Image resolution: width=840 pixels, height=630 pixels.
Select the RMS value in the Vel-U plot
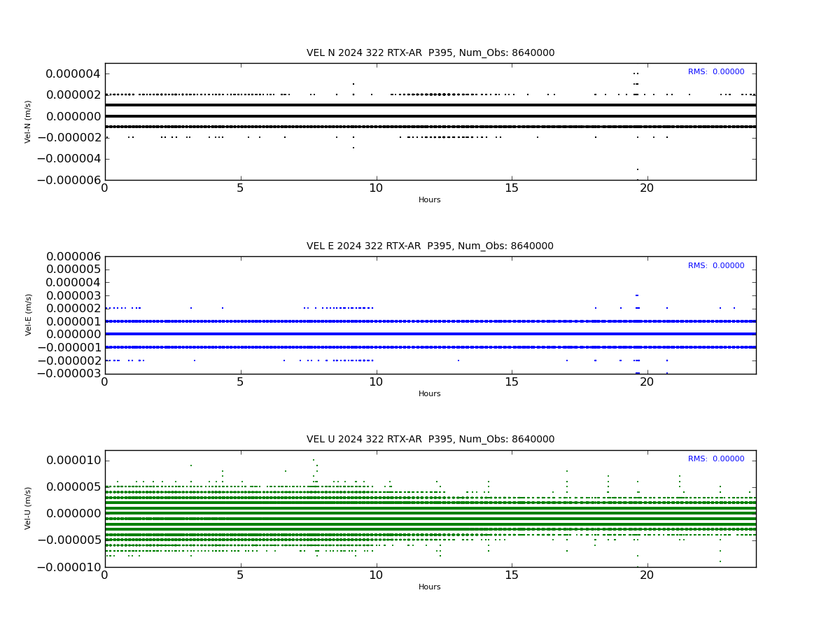pos(716,459)
